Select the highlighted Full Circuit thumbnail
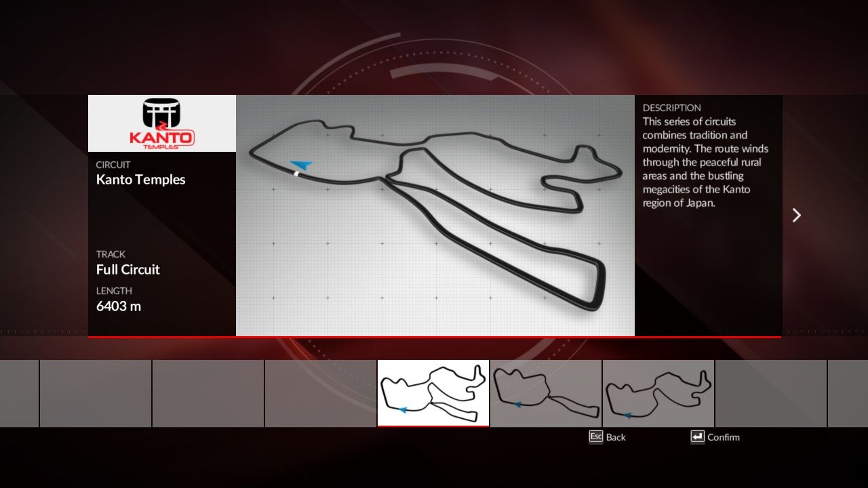Screen dimensions: 868x488 pyautogui.click(x=433, y=393)
